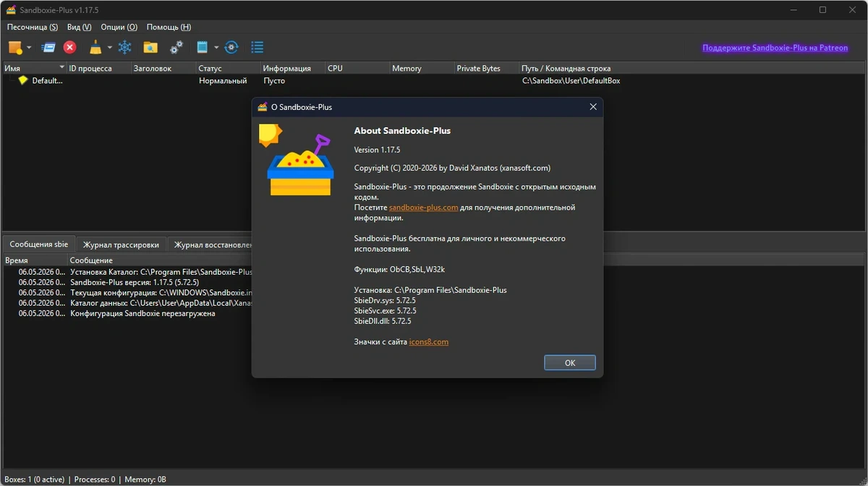
Task: Click OK in the About dialog
Action: pyautogui.click(x=570, y=363)
